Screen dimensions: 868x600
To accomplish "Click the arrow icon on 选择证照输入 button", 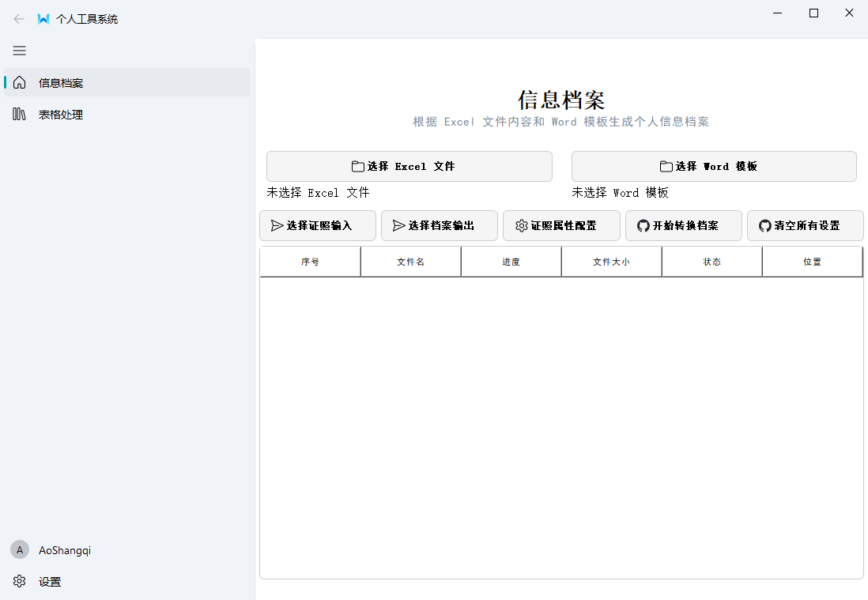I will 277,225.
